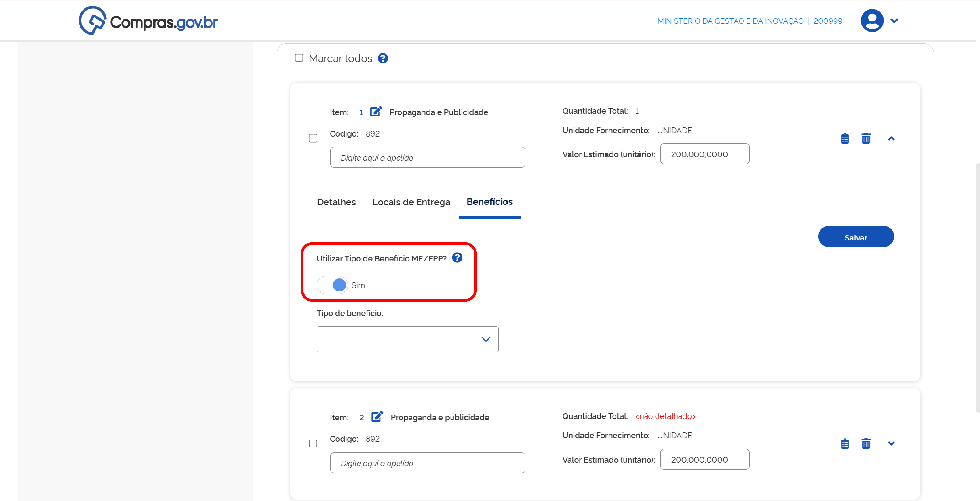The image size is (980, 501).
Task: Open the clipboard list icon for Item 2
Action: point(845,444)
